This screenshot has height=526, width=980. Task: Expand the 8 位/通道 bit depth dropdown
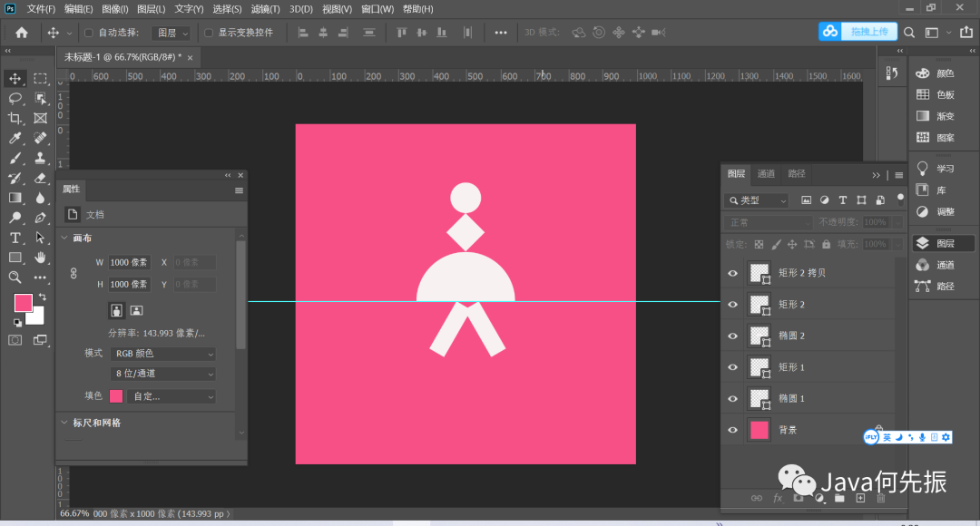point(162,374)
